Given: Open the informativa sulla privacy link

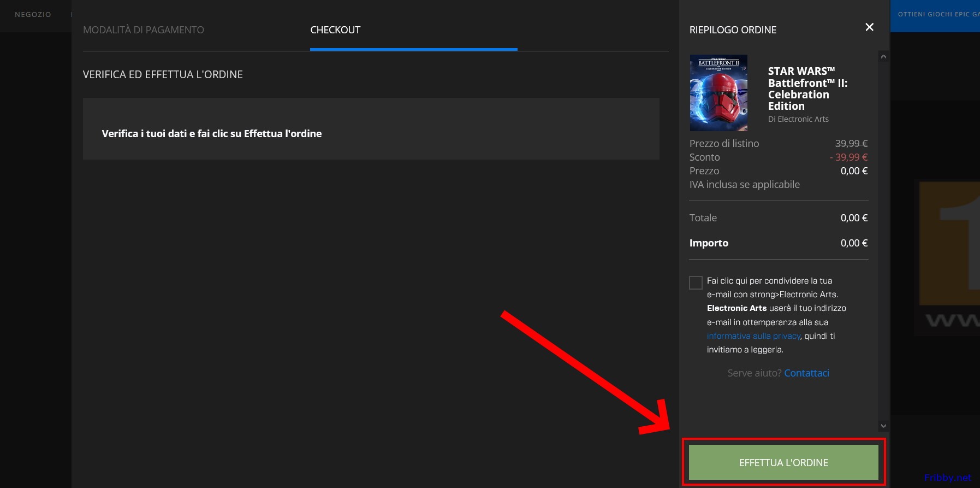Looking at the screenshot, I should pos(753,336).
